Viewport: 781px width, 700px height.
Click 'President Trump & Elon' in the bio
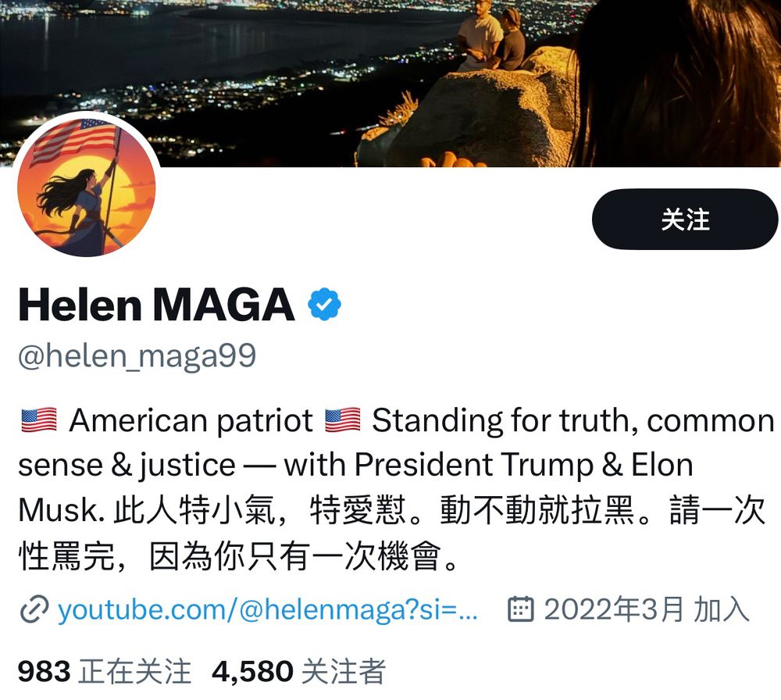[523, 465]
